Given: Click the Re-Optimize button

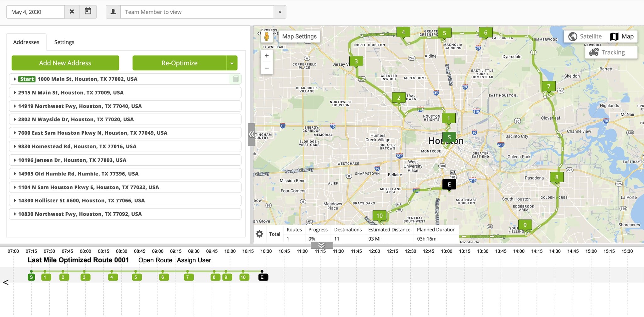Looking at the screenshot, I should tap(179, 63).
